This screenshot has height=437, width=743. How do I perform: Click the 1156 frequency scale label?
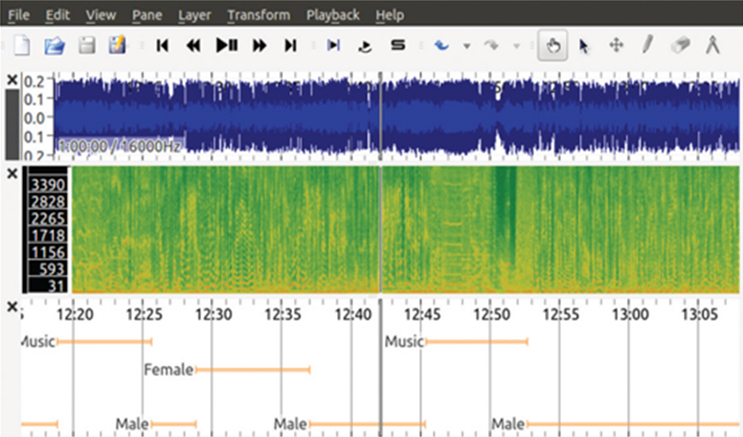[x=48, y=252]
